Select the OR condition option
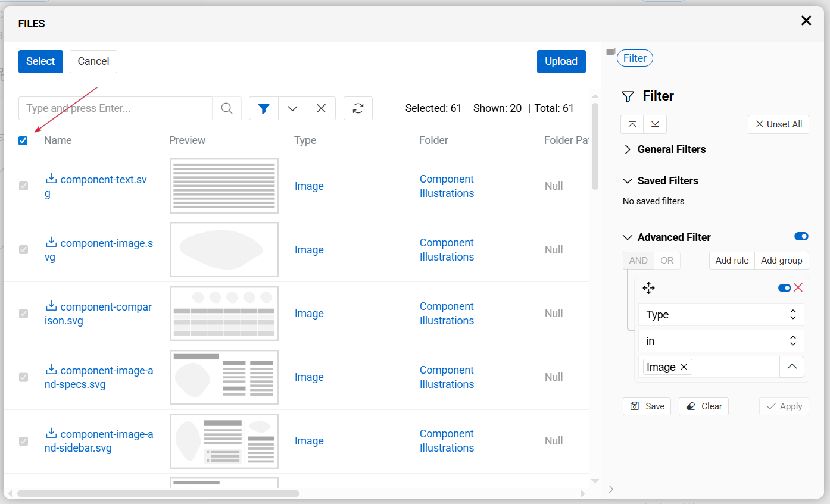 click(667, 261)
